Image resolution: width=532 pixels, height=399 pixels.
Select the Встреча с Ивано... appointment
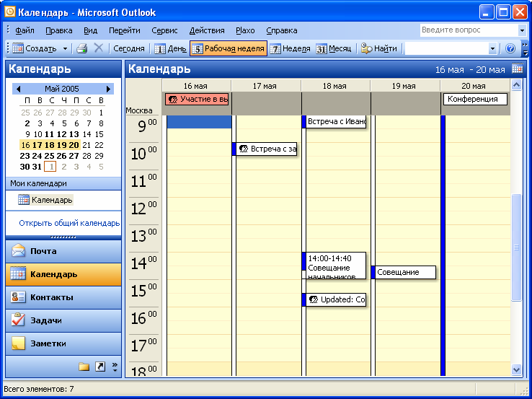point(334,121)
